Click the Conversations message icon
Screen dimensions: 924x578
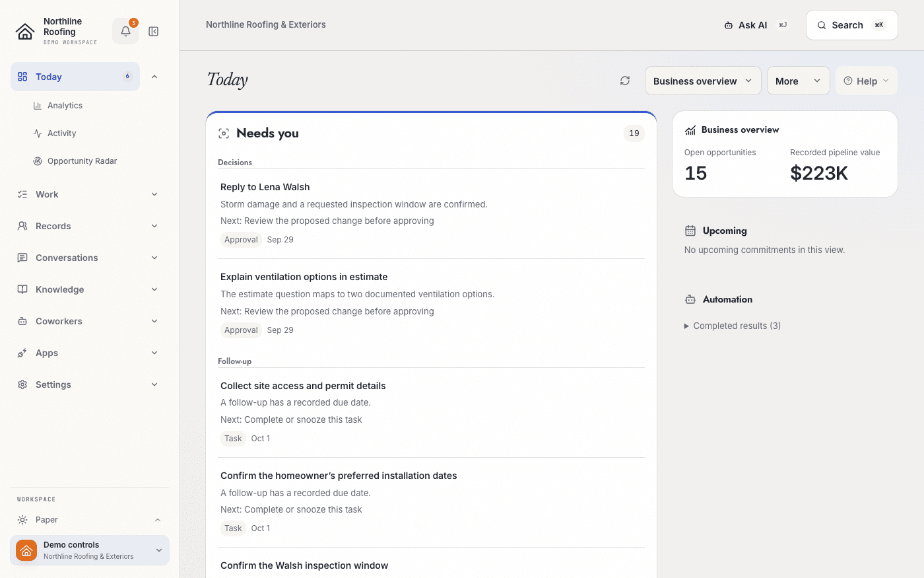point(22,258)
